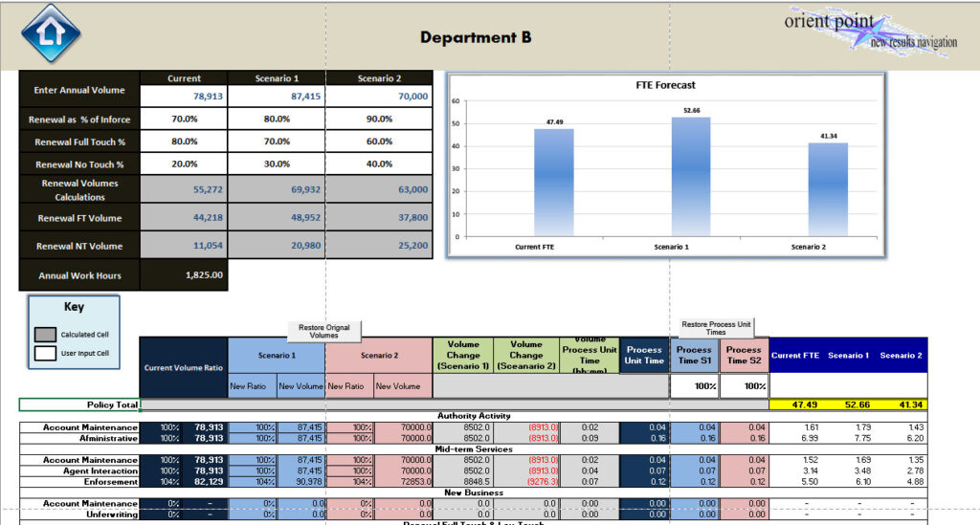
Task: Click Enter Annual Volume label
Action: click(79, 90)
